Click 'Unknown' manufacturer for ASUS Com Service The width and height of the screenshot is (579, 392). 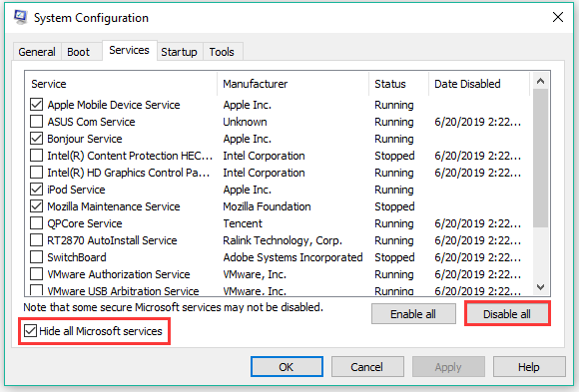coord(245,122)
